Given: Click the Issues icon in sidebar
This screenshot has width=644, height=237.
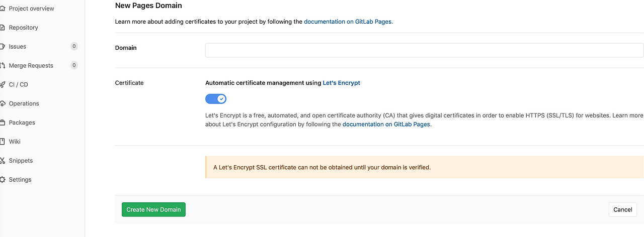Looking at the screenshot, I should point(3,47).
